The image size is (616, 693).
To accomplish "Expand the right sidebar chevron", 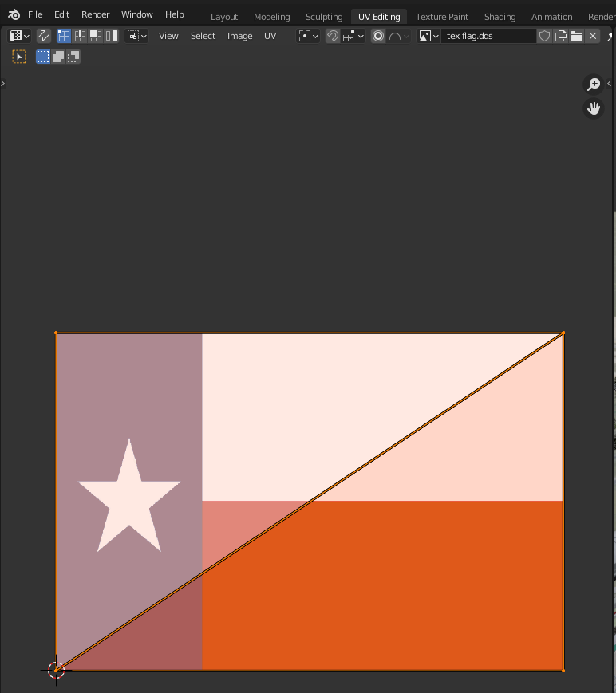I will click(610, 83).
